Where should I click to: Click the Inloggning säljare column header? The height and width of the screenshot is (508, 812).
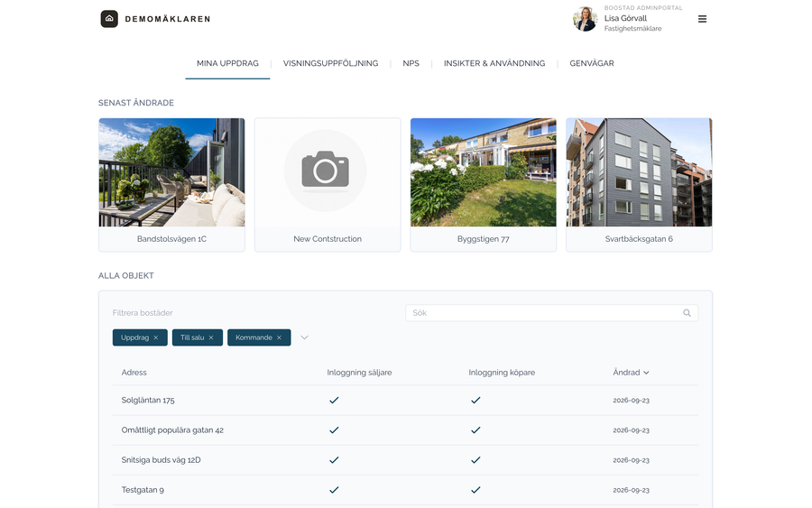[x=359, y=373]
